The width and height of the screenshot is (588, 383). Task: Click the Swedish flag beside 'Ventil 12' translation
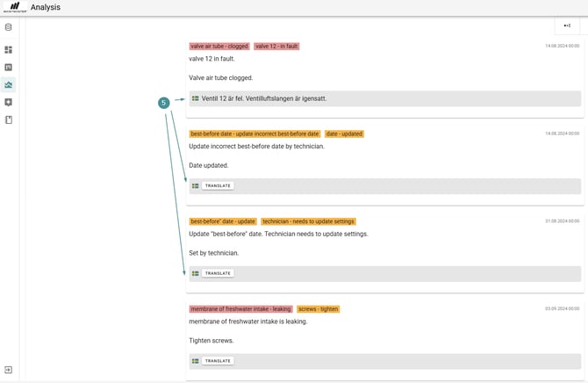[196, 98]
